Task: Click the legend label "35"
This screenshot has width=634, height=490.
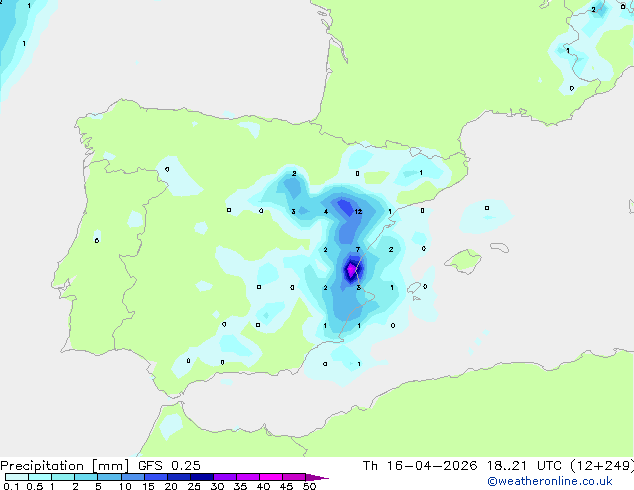Action: (240, 486)
